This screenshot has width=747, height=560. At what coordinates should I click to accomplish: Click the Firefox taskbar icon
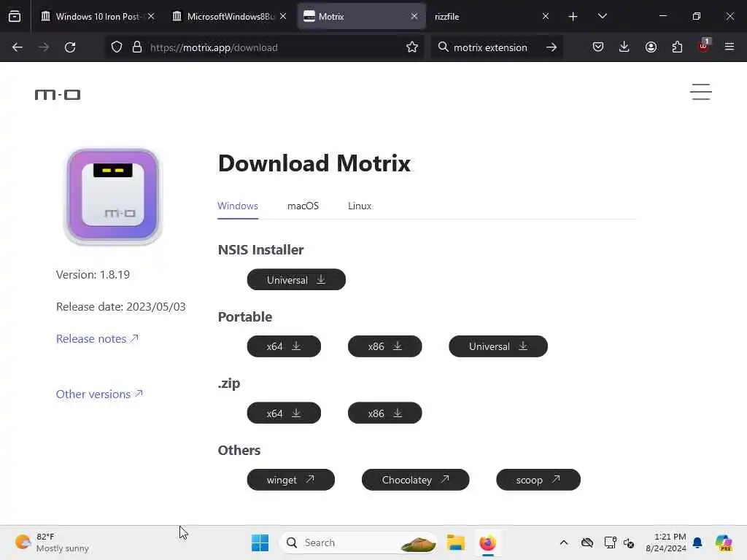click(488, 542)
